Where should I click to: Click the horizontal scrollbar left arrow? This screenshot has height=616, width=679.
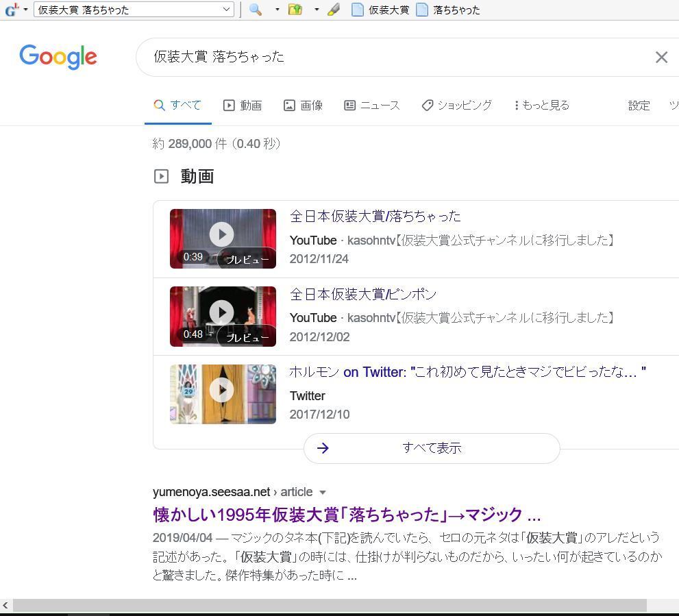click(5, 605)
